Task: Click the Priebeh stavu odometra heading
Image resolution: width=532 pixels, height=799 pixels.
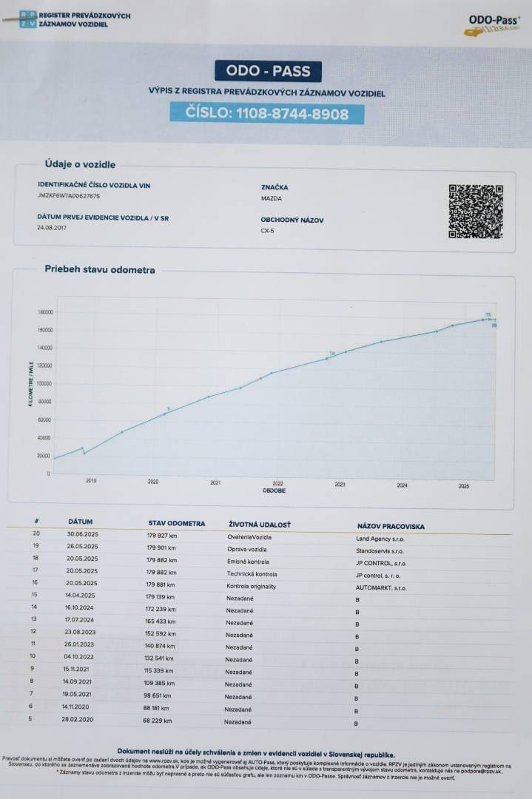Action: pos(100,269)
